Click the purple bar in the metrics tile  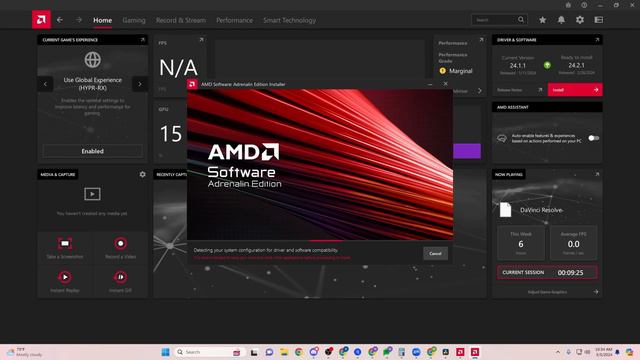(467, 151)
